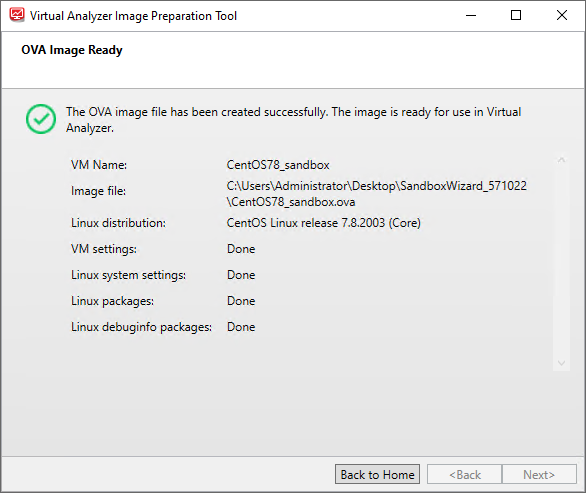Select the CentOS78_sandbox VM name value
Screen dimensions: 586x493
click(x=278, y=165)
